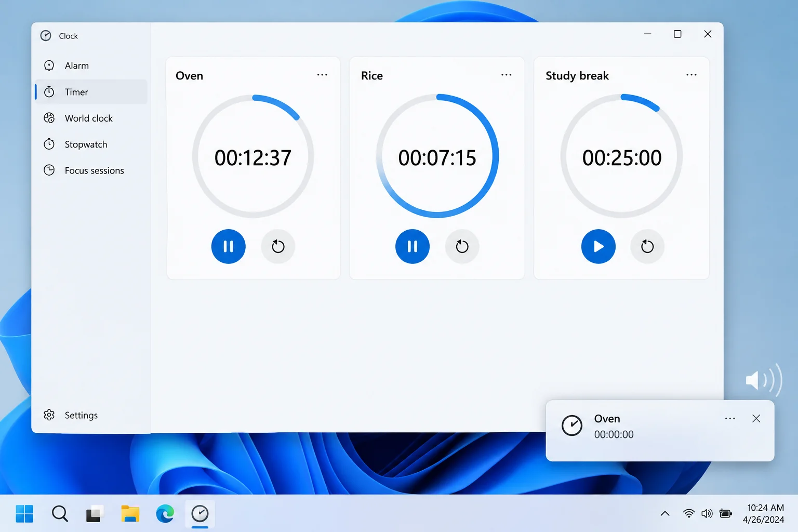Open the Stopwatch page
The height and width of the screenshot is (532, 798).
point(91,144)
